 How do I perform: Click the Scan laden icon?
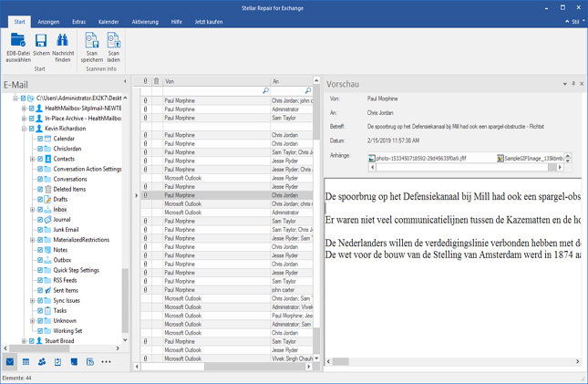pyautogui.click(x=113, y=39)
